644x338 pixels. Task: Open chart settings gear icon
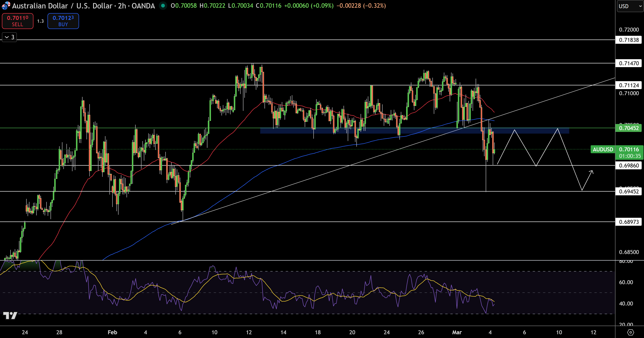pos(630,332)
